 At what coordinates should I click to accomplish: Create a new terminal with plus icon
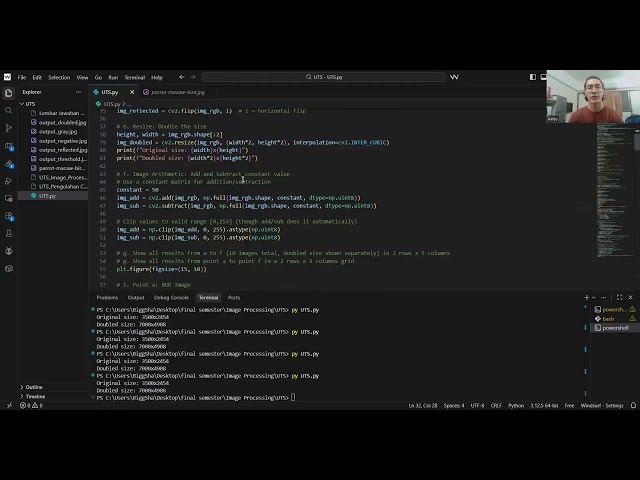[587, 298]
